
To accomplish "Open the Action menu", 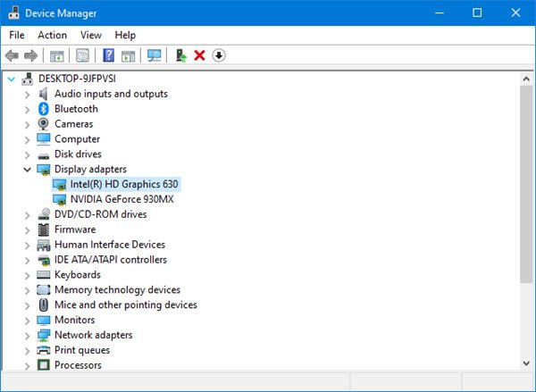I will point(52,35).
